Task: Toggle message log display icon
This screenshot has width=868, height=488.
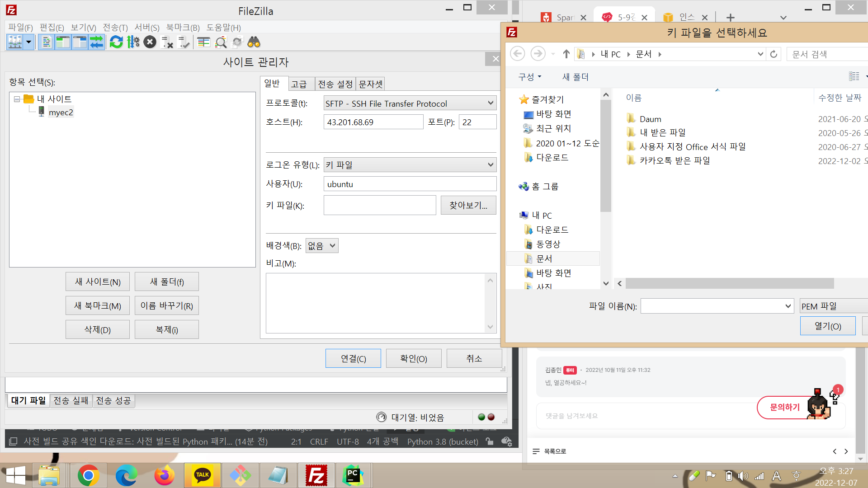Action: click(x=46, y=42)
